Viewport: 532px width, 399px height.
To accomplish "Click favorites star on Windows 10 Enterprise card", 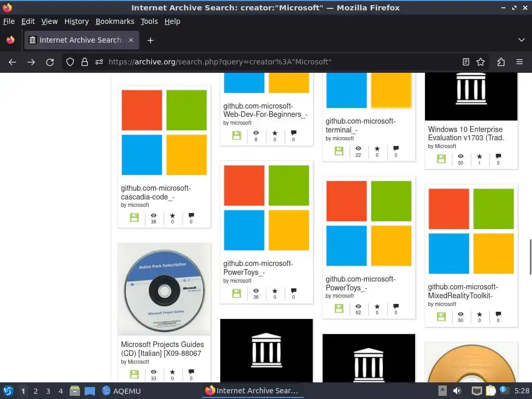I will [480, 157].
